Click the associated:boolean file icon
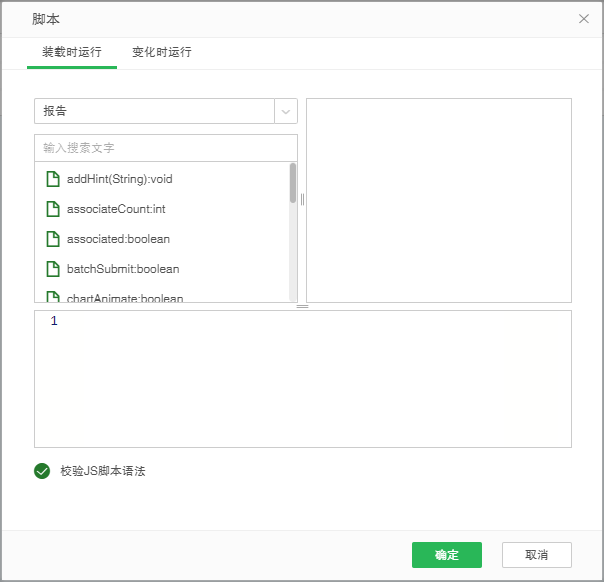 point(53,239)
